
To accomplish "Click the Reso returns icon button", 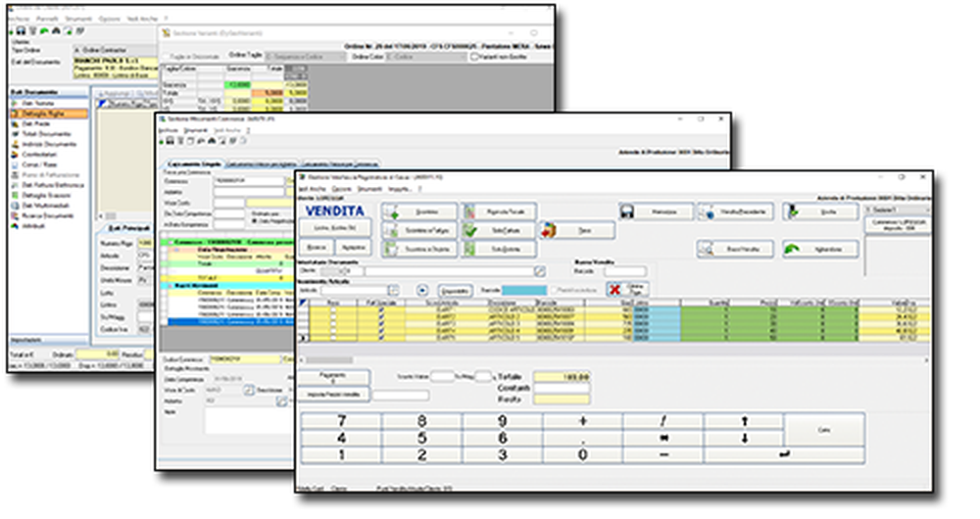I will [577, 230].
